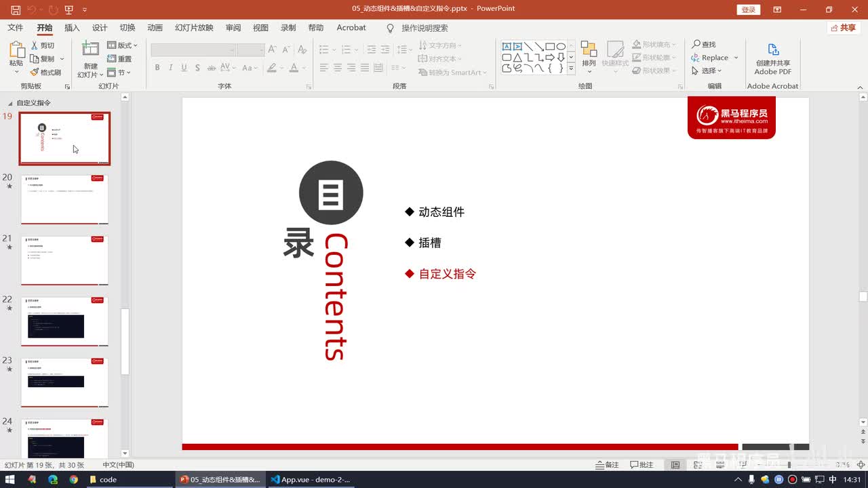This screenshot has height=488, width=868.
Task: Select the oval shape in the shapes gallery
Action: pyautogui.click(x=561, y=46)
